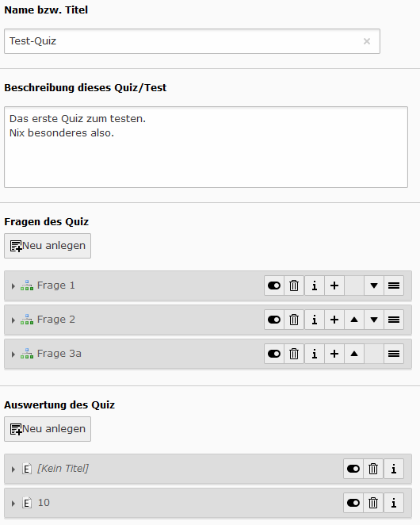The height and width of the screenshot is (525, 420).
Task: Toggle visibility of evaluation record 10
Action: tap(353, 503)
